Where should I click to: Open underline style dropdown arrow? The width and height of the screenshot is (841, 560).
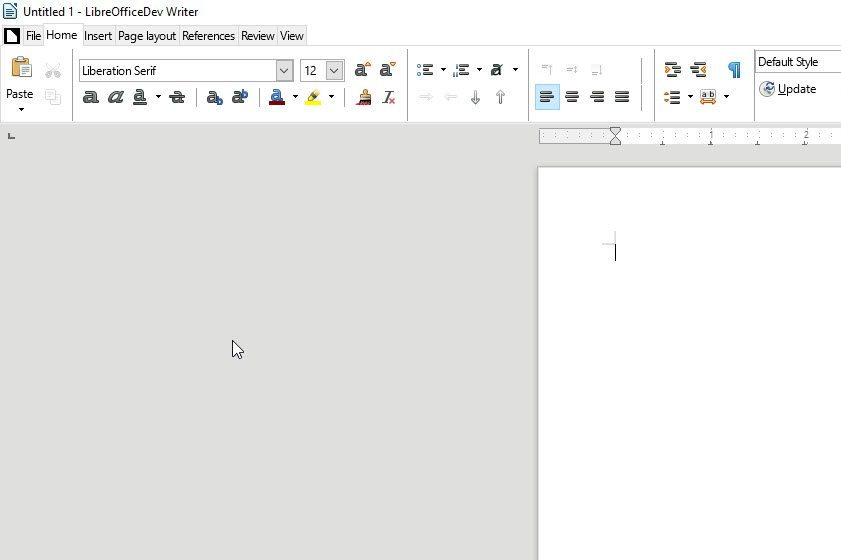pyautogui.click(x=158, y=97)
